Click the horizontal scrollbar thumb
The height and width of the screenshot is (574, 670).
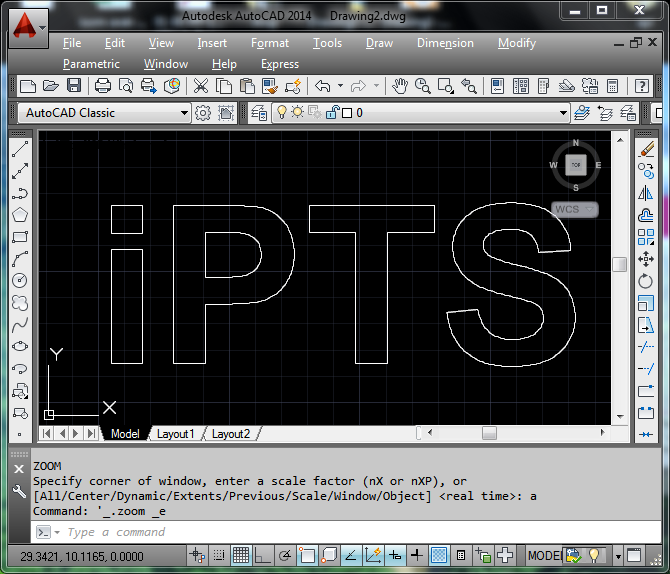pos(489,433)
